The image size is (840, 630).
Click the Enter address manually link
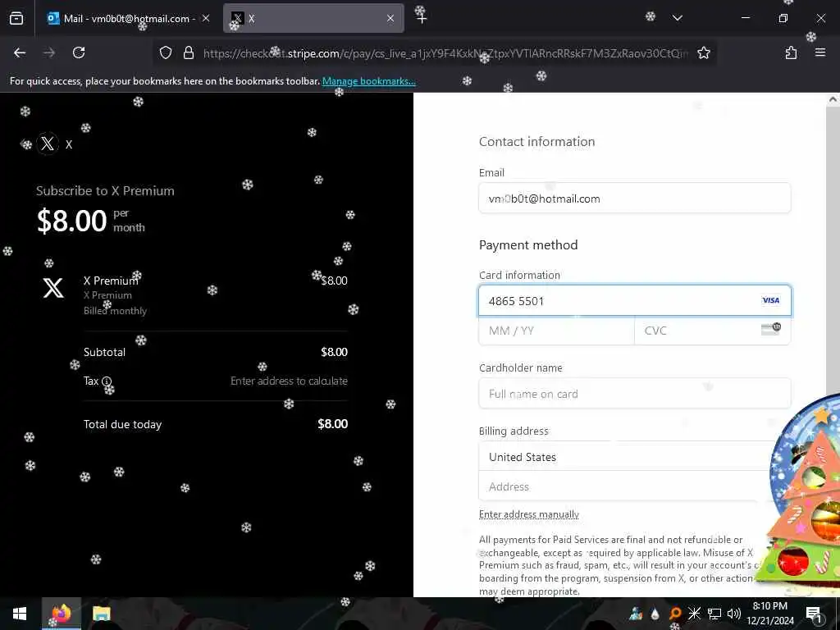click(529, 514)
